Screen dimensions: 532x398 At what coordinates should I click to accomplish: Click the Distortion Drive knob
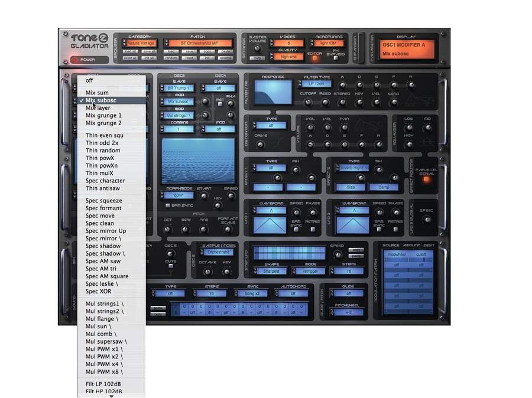(x=261, y=145)
